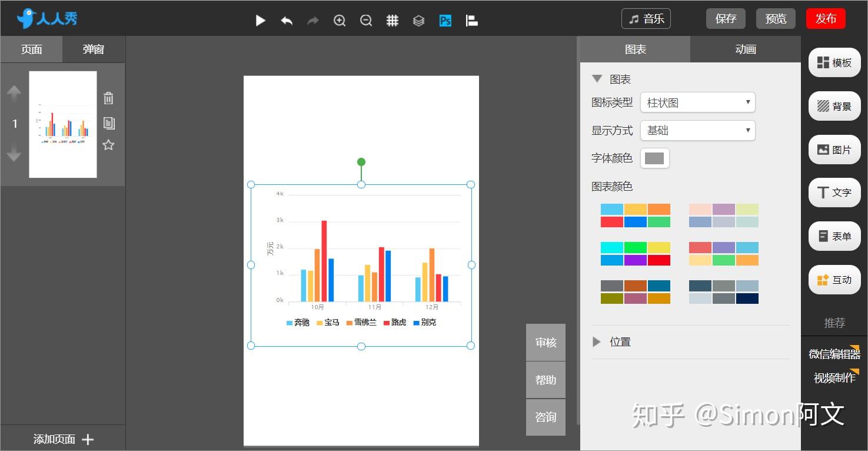Click the play preview icon in toolbar

[x=260, y=21]
